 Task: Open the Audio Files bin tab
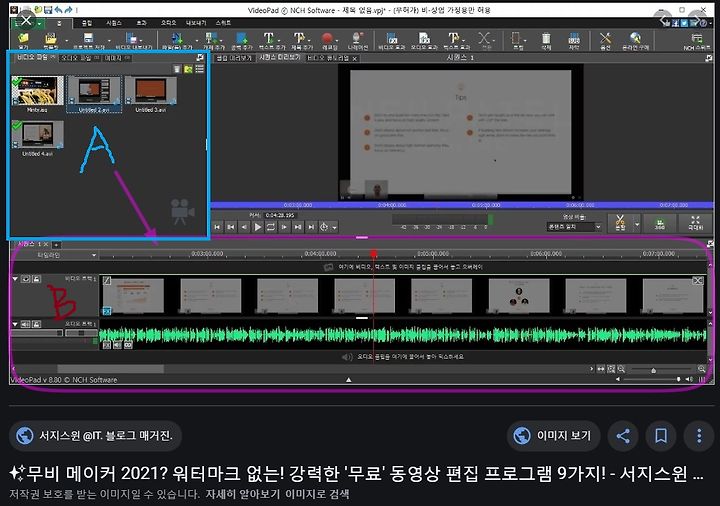coord(80,58)
